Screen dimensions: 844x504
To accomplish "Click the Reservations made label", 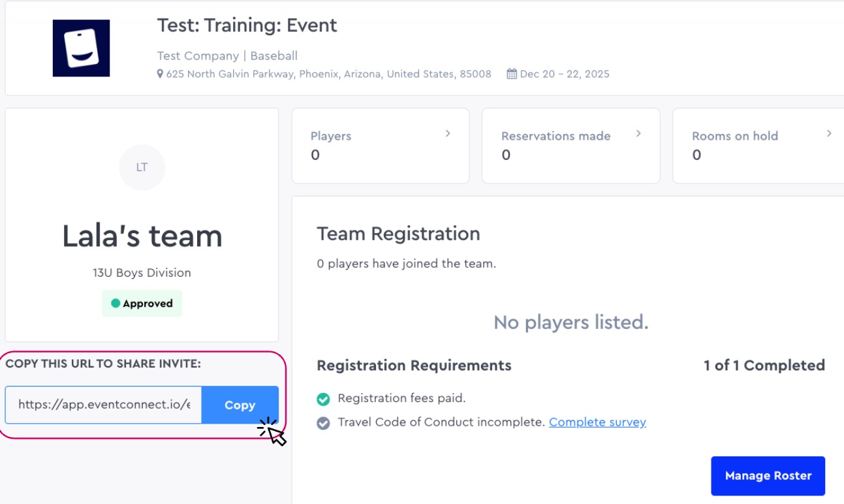I will pyautogui.click(x=556, y=136).
